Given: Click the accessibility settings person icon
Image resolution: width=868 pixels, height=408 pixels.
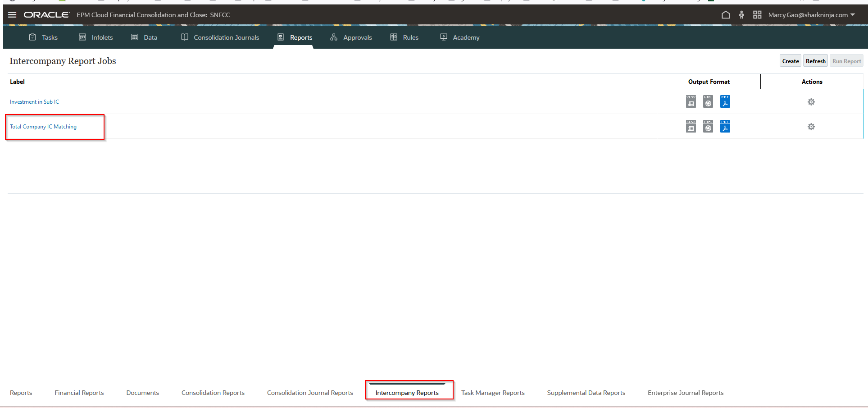Looking at the screenshot, I should point(741,14).
